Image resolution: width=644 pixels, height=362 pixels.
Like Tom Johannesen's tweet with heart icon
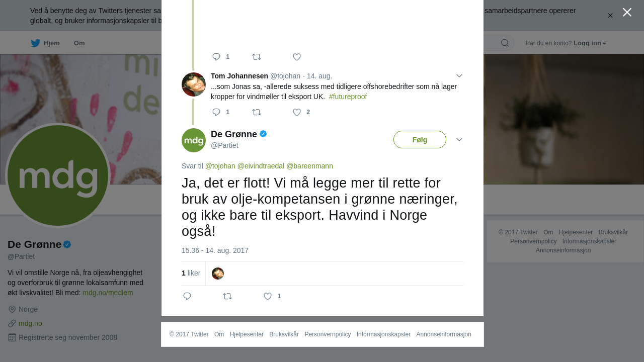(x=297, y=112)
